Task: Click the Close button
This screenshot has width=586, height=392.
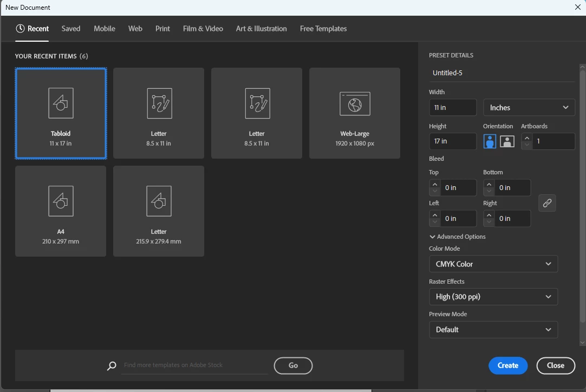Action: pos(556,365)
